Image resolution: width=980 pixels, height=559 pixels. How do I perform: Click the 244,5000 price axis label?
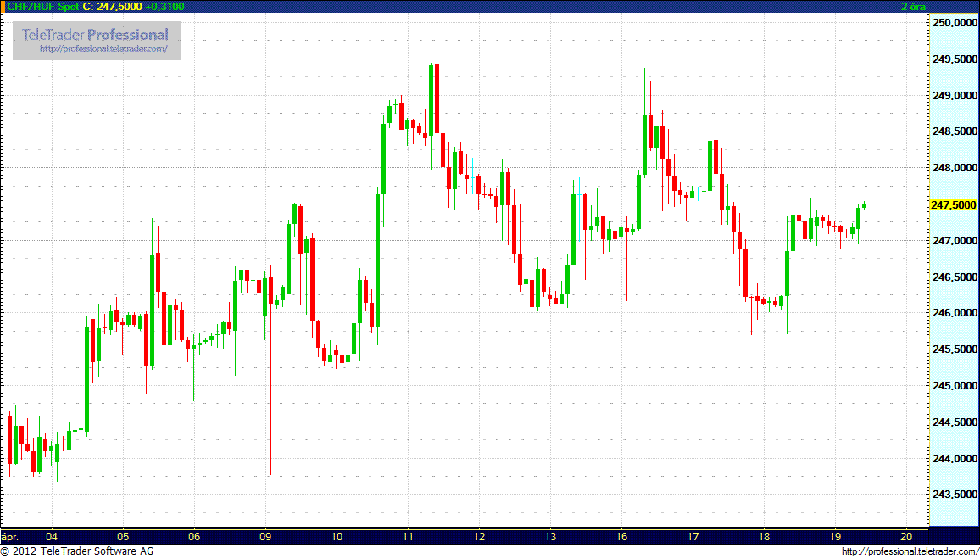pyautogui.click(x=955, y=422)
